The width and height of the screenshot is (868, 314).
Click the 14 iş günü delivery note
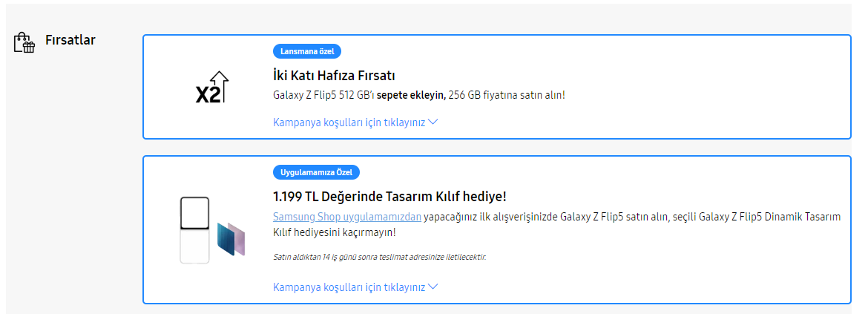[x=380, y=257]
